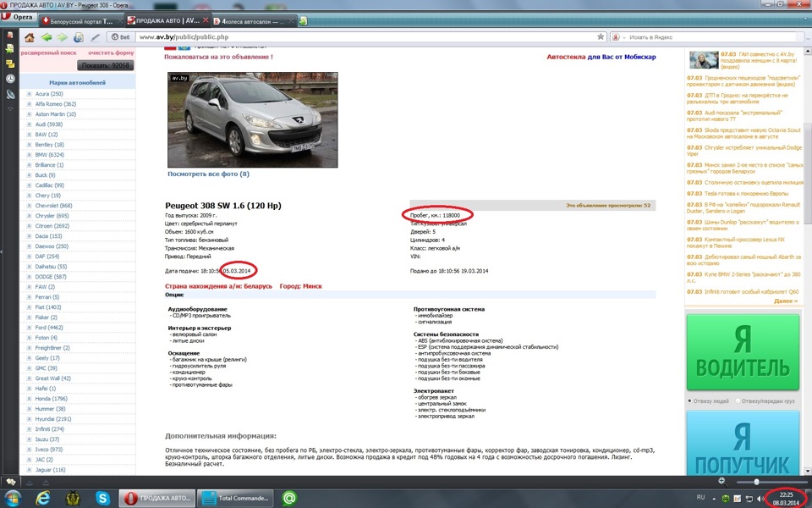Screen dimensions: 812x508
Task: Expand the Hyundai (2191) brand entry
Action: [x=30, y=419]
